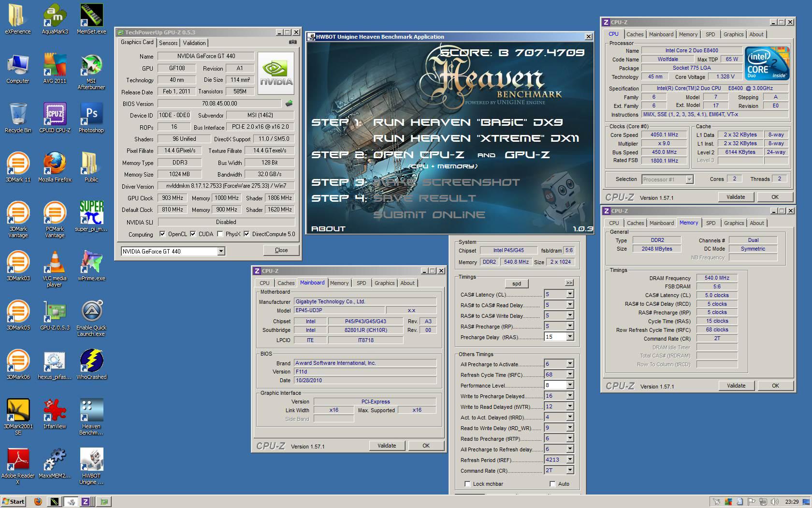
Task: Click the GPU-Z screenshot camera icon
Action: (x=292, y=43)
